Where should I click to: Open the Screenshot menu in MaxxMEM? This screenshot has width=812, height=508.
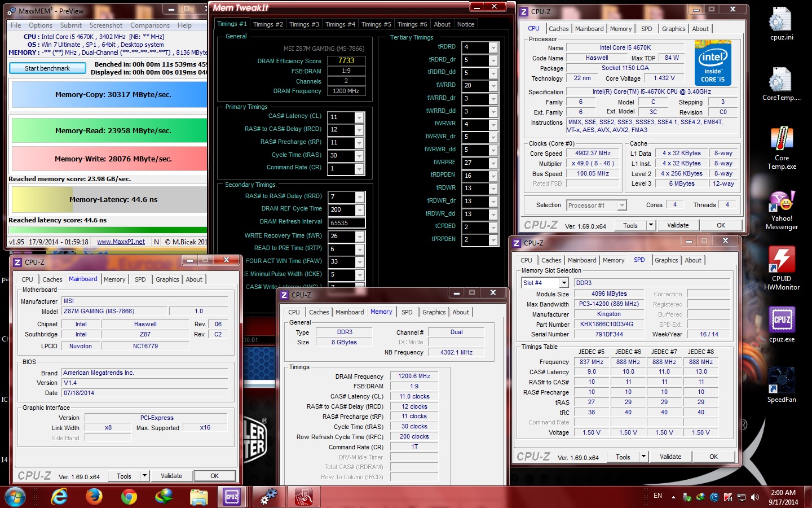[x=106, y=25]
